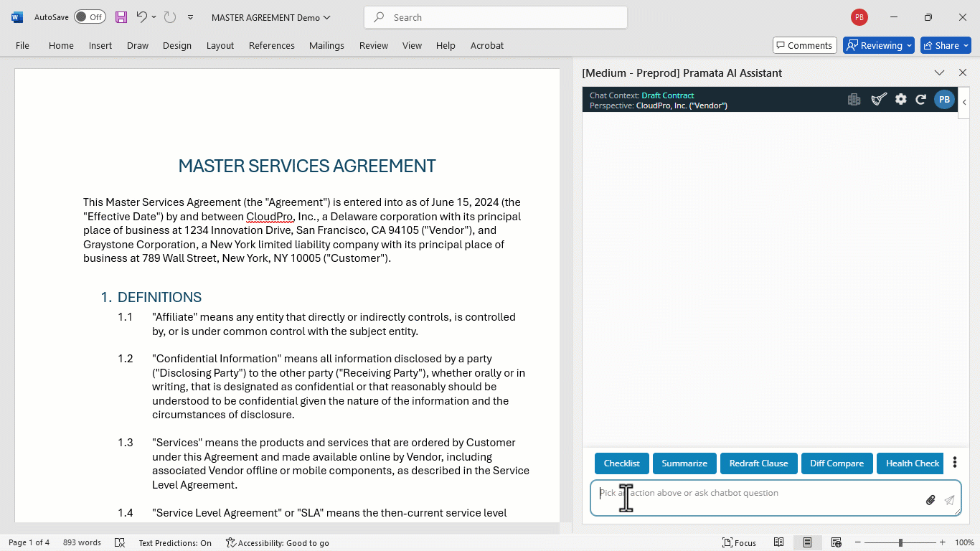Expand the side chevron next to Pramata header
The height and width of the screenshot is (551, 980).
964,102
